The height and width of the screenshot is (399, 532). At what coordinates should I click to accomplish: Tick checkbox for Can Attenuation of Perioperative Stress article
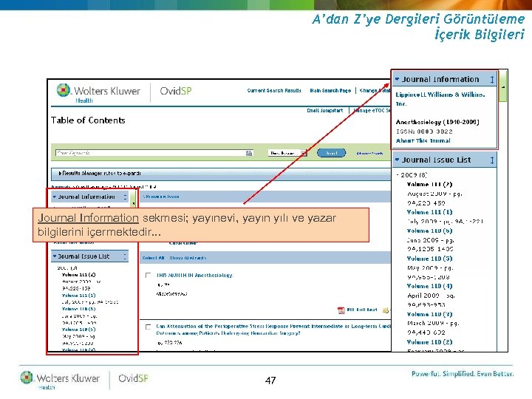point(148,327)
